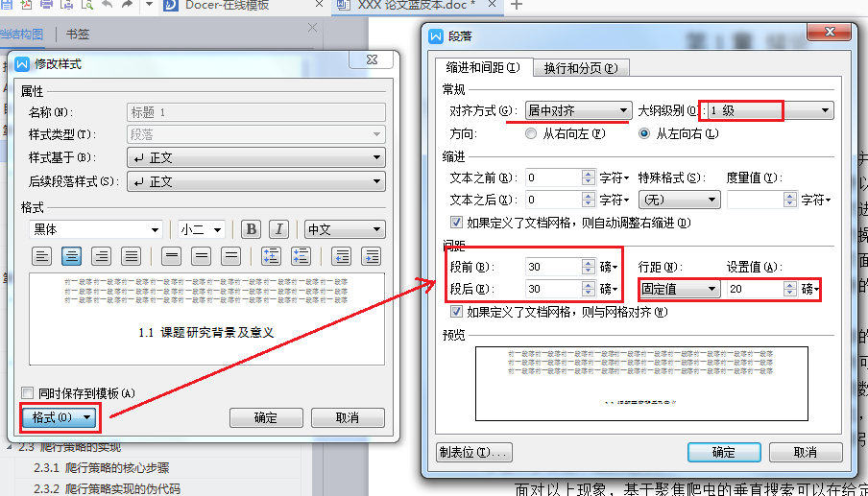
Task: Click 确定 in 段落 dialog
Action: pyautogui.click(x=724, y=452)
